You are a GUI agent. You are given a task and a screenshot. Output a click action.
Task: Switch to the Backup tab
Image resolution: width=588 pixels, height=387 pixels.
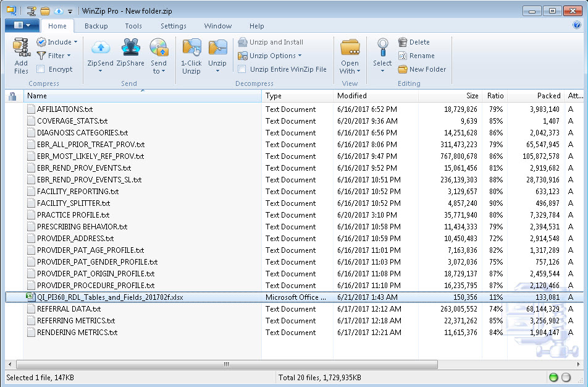click(96, 26)
